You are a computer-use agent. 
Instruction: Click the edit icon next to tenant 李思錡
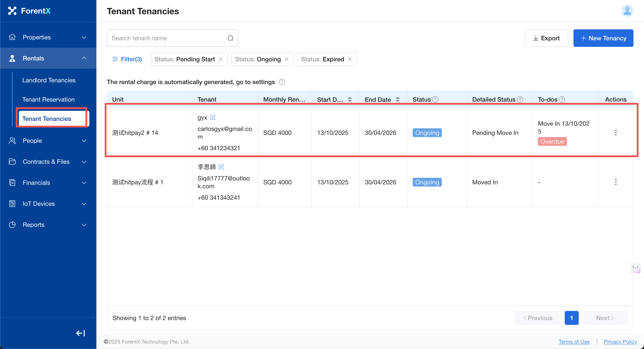coord(221,167)
